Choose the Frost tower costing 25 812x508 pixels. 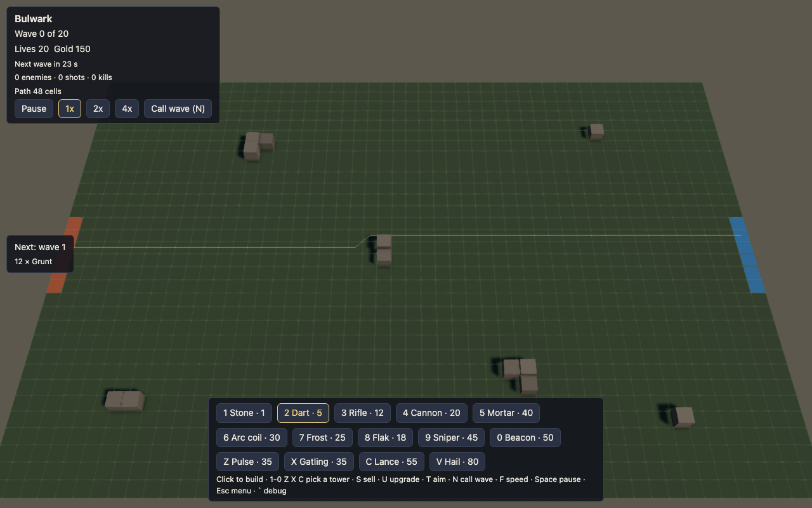point(322,438)
